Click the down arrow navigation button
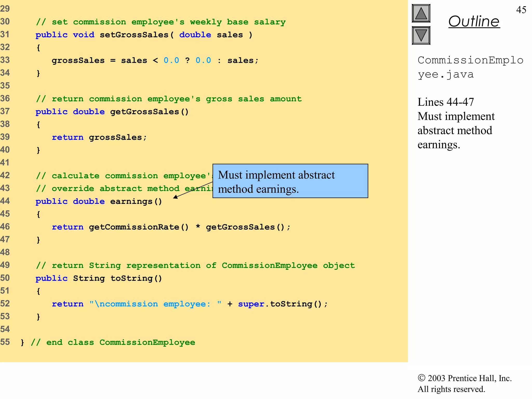 (x=421, y=35)
